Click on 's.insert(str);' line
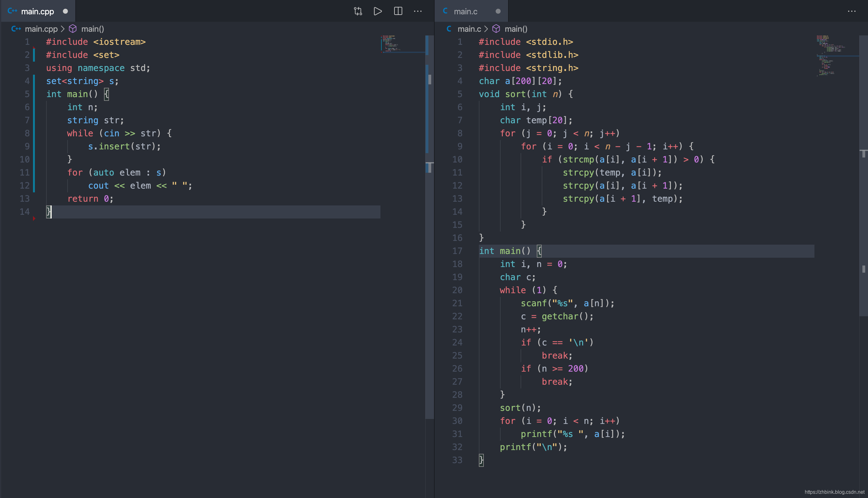The image size is (868, 498). (125, 146)
